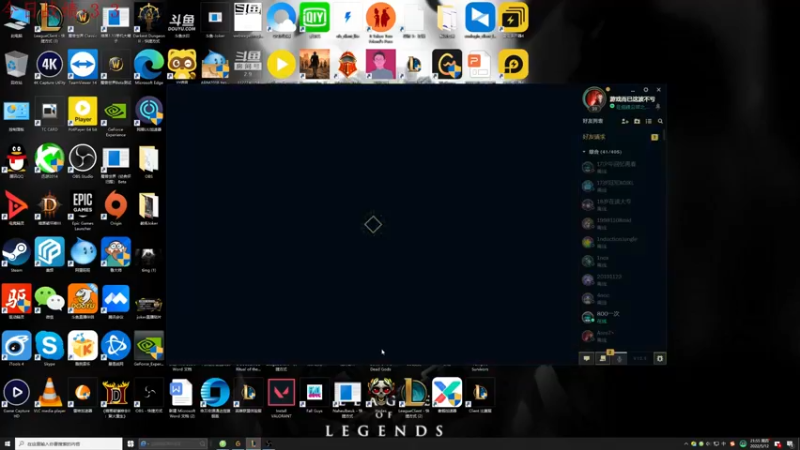Select friend "1998110Road" in list

(x=621, y=223)
